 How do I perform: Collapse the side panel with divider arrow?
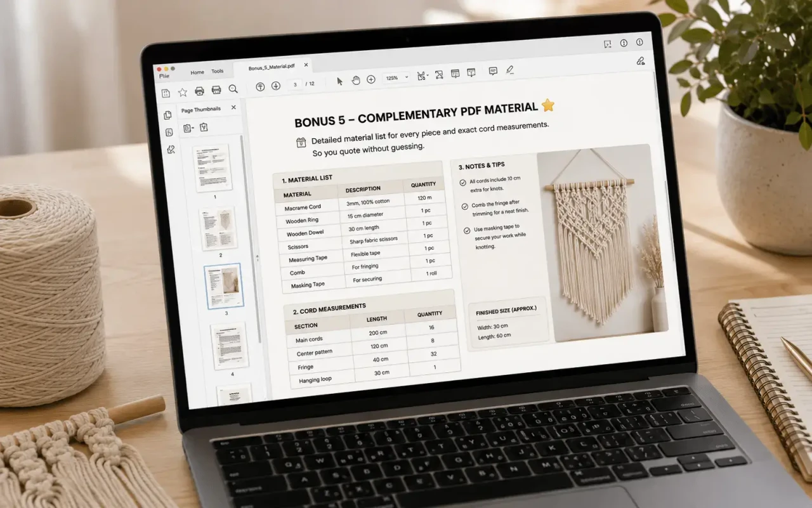coord(257,258)
